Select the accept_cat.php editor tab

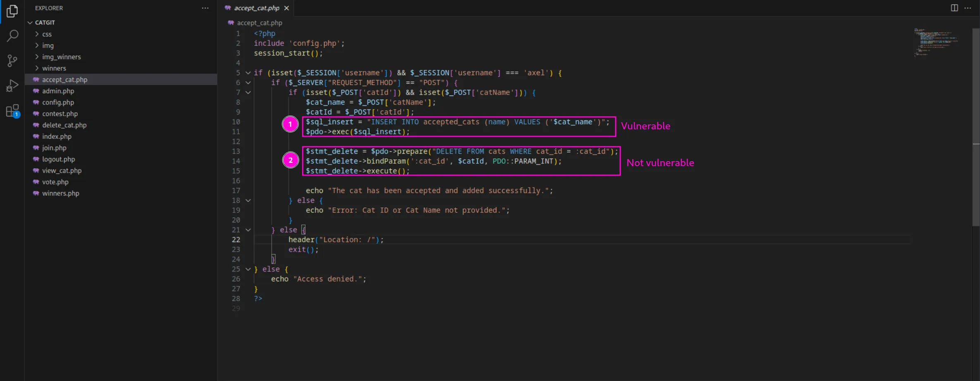pos(257,8)
